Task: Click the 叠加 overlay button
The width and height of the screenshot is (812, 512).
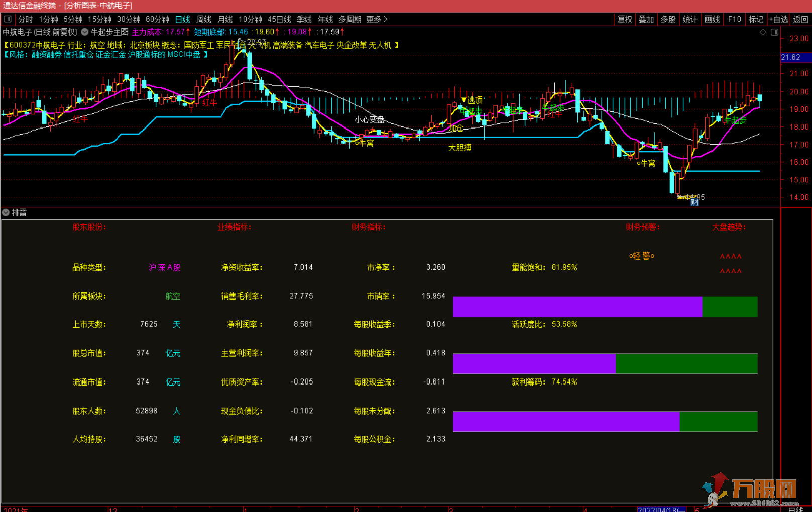Action: (x=646, y=19)
